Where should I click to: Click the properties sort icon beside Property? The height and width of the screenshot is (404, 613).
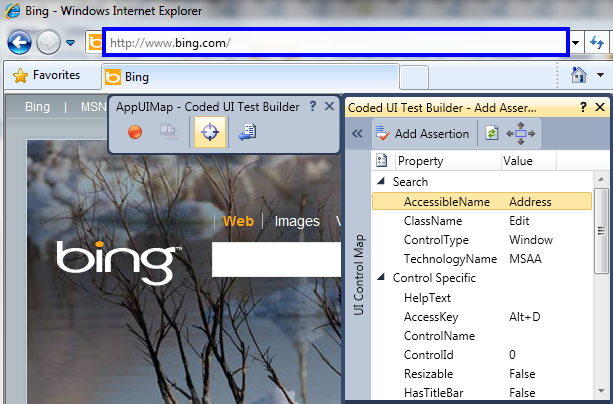382,161
